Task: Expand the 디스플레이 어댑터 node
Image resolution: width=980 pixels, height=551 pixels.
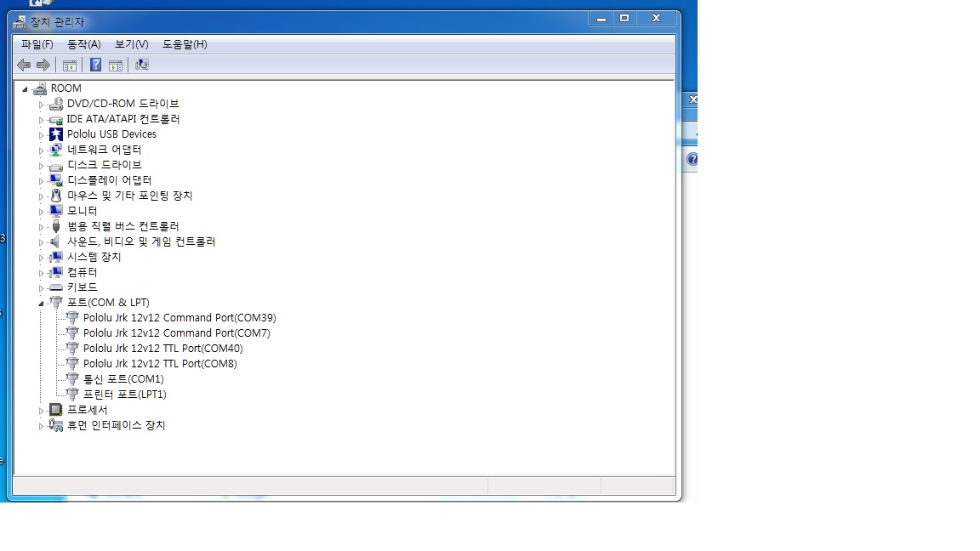Action: (x=41, y=181)
